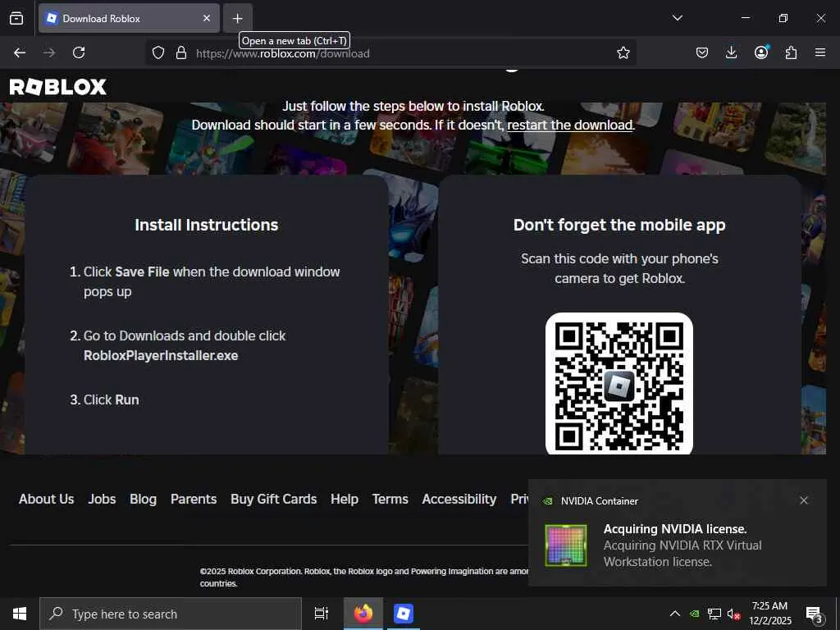The height and width of the screenshot is (630, 840).
Task: Click Don't forget the mobile app heading
Action: 619,225
